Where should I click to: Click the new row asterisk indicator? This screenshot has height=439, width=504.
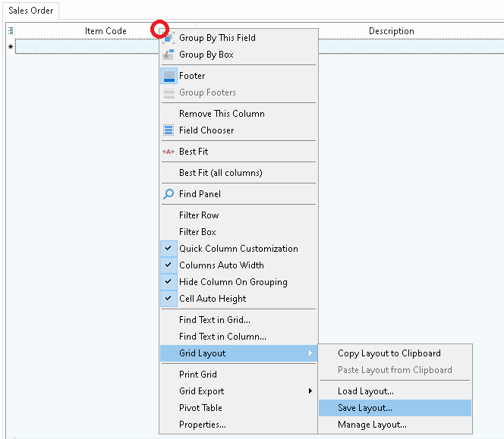[11, 47]
